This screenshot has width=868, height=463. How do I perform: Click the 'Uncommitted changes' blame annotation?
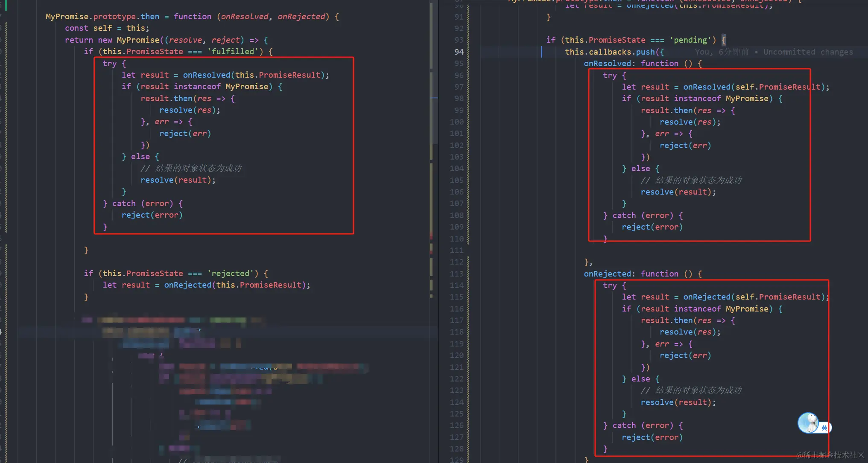[x=807, y=52]
